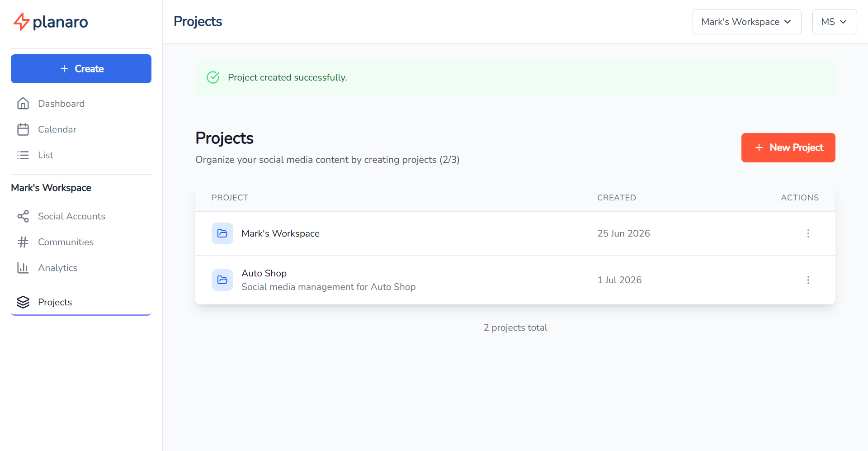
Task: Click the PROJECT column header
Action: point(230,198)
